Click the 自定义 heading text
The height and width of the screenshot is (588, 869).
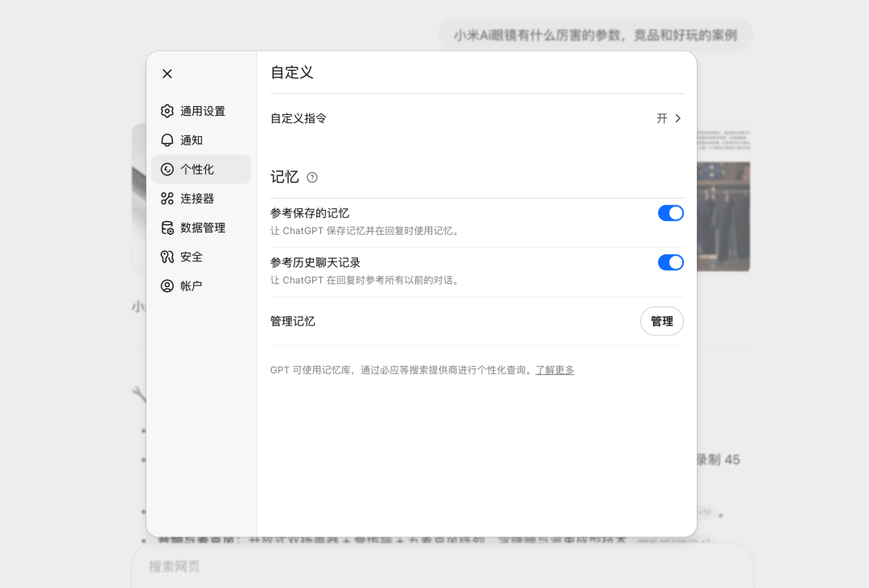(x=292, y=72)
